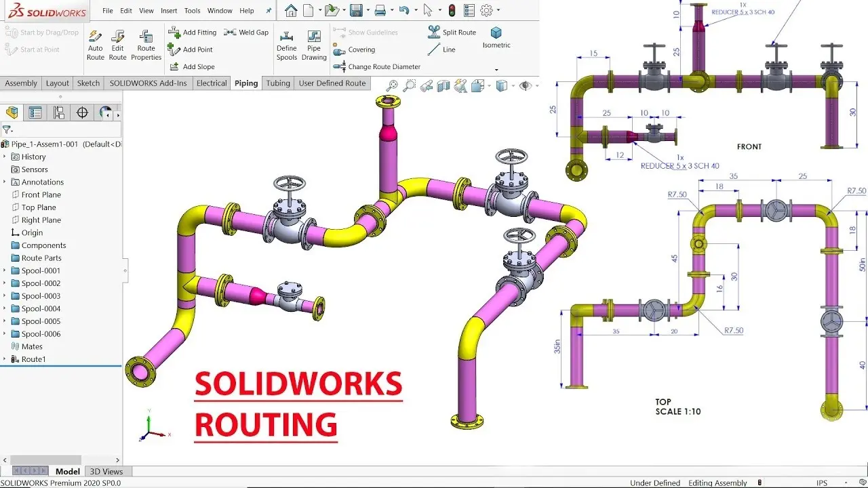Print the document using the printer icon
Screen dimensions: 868x488
tap(380, 10)
